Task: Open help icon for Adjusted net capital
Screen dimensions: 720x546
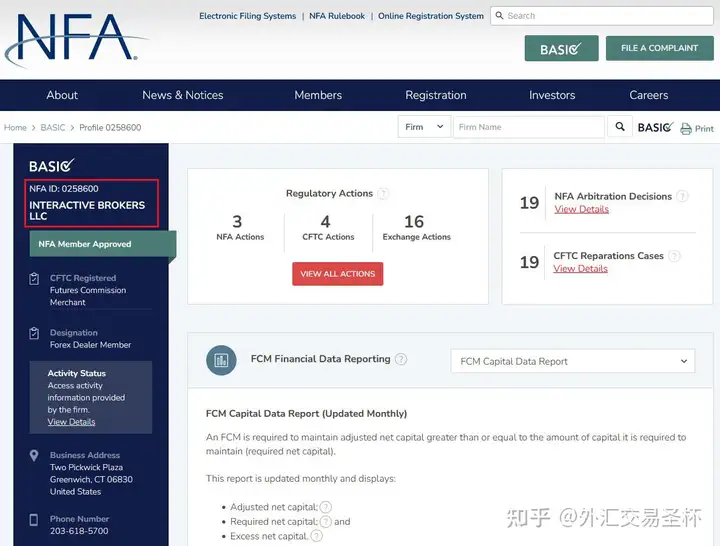Action: [x=326, y=507]
